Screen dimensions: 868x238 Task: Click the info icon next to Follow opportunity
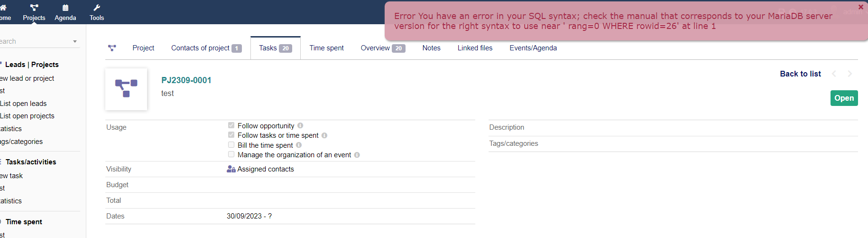pos(300,126)
